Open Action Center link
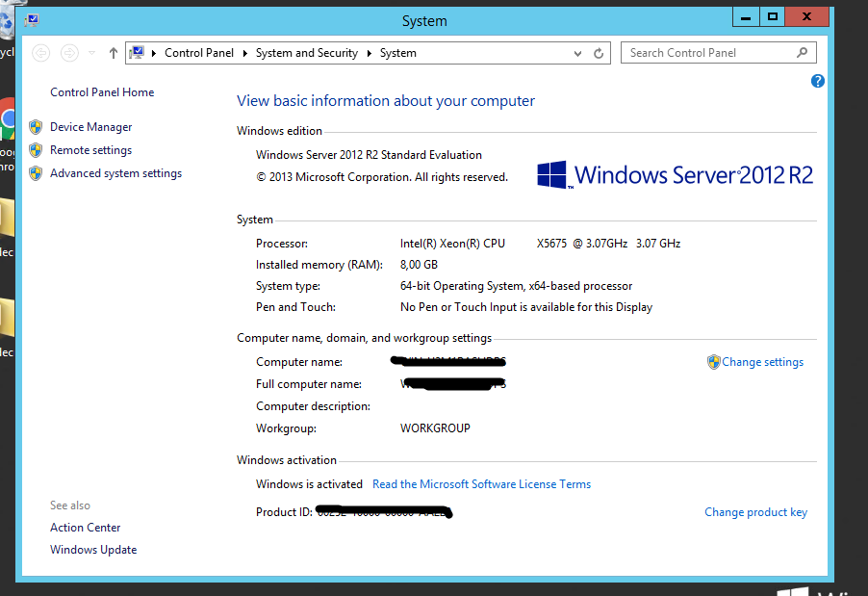The width and height of the screenshot is (868, 596). coord(86,528)
